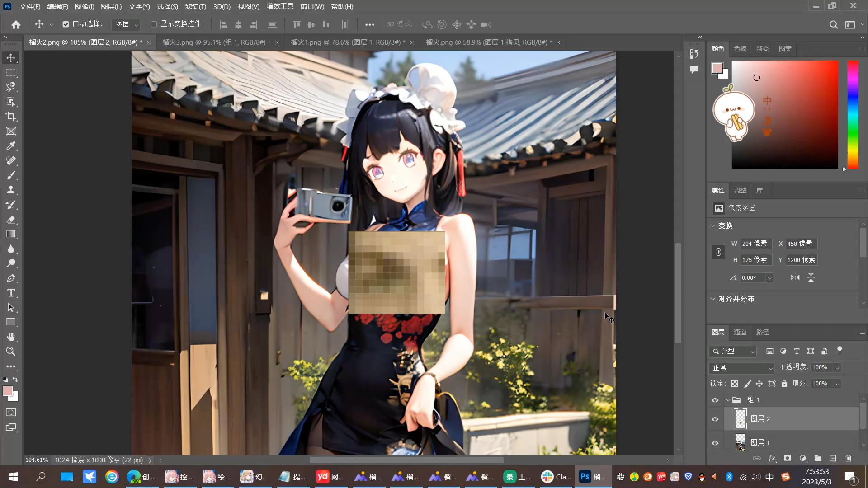Switch to the 通道 panel tab
This screenshot has height=488, width=868.
click(x=740, y=332)
